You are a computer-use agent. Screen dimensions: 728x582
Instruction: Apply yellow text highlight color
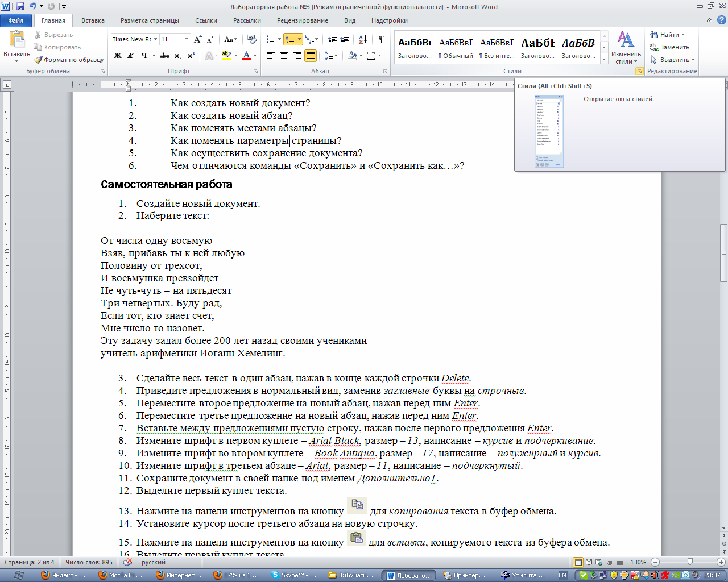[x=227, y=56]
